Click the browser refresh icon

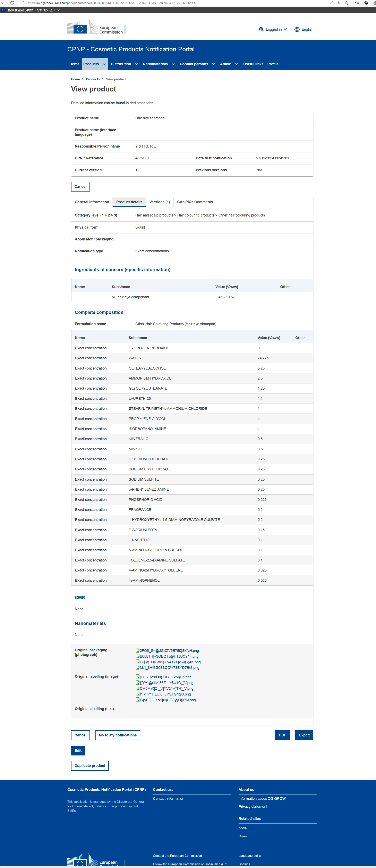tap(12, 3)
